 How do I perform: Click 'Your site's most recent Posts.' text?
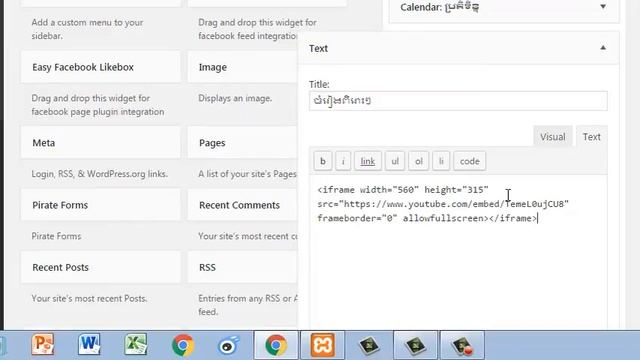(89, 298)
